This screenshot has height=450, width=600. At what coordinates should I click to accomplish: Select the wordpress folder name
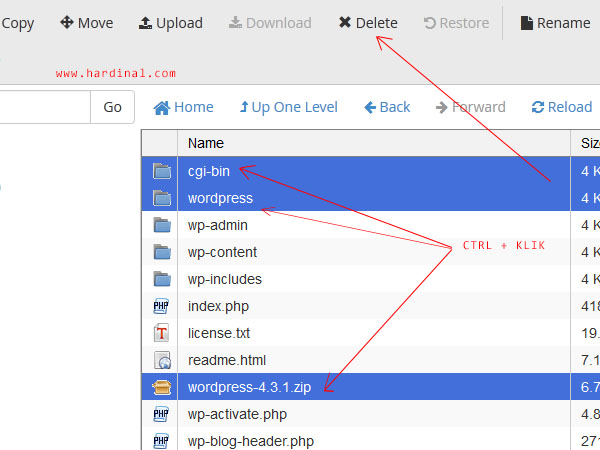220,199
